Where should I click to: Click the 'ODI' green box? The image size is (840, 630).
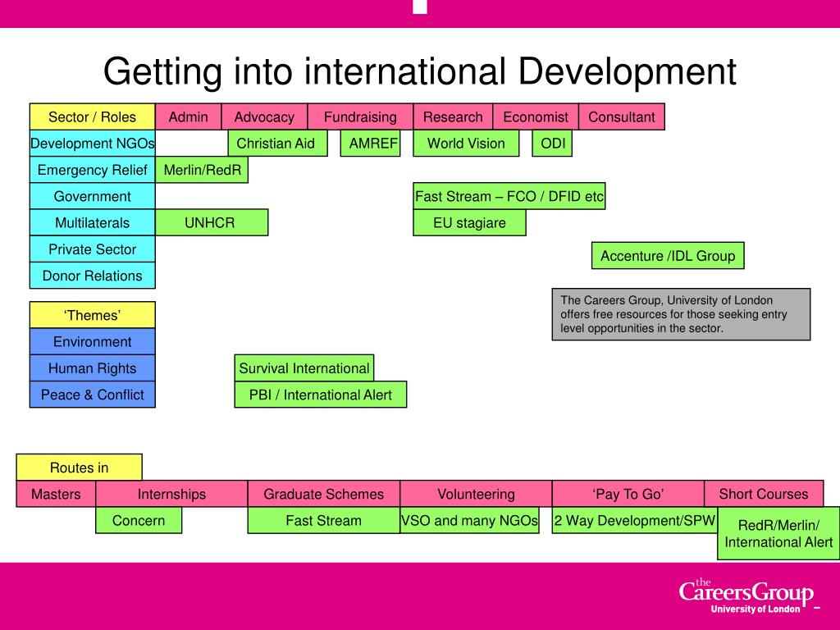[552, 143]
